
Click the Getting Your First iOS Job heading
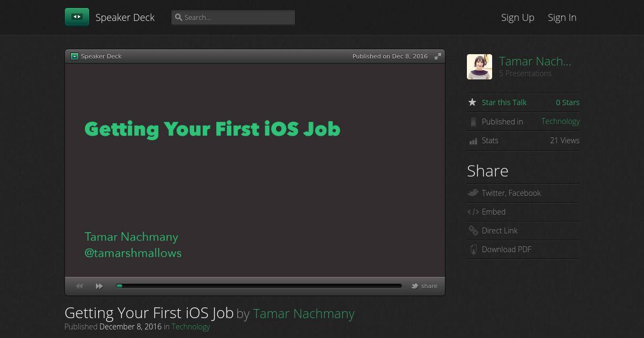(x=149, y=313)
